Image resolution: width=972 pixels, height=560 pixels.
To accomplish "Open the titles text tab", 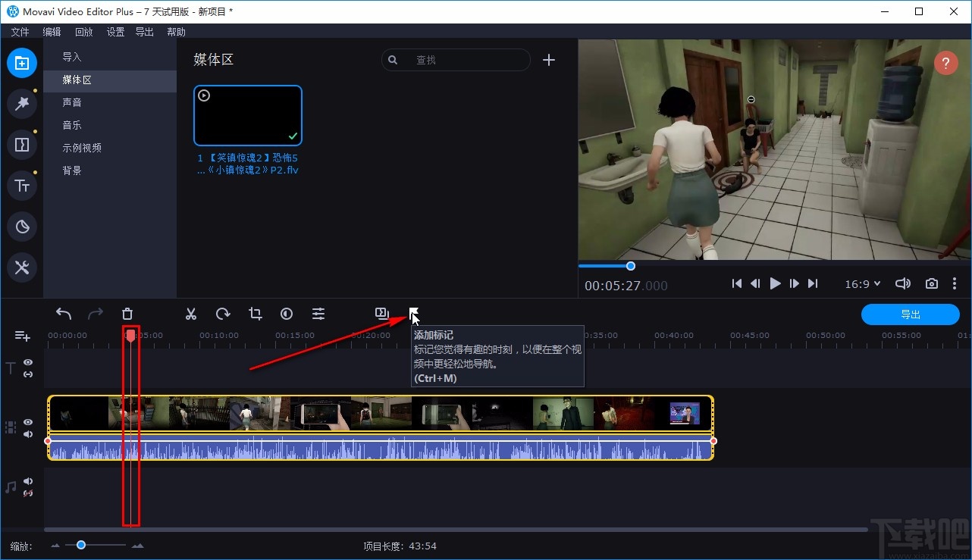I will coord(22,186).
